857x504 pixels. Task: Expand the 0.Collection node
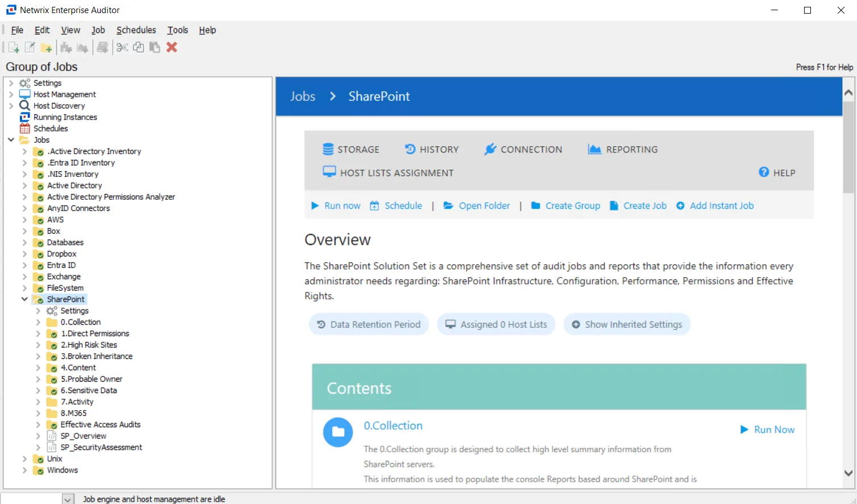coord(38,322)
